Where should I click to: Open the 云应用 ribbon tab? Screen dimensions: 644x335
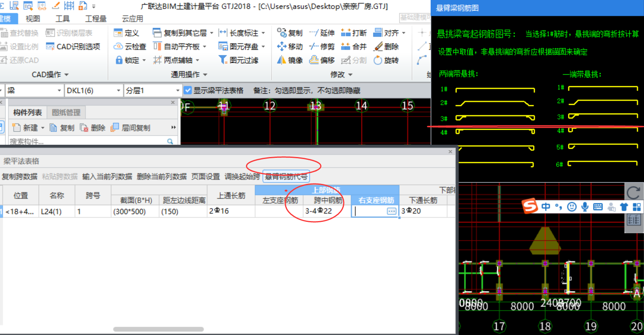point(132,19)
